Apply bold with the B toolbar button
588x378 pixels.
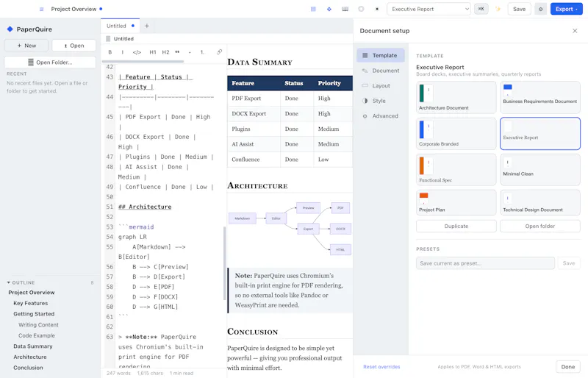click(110, 52)
